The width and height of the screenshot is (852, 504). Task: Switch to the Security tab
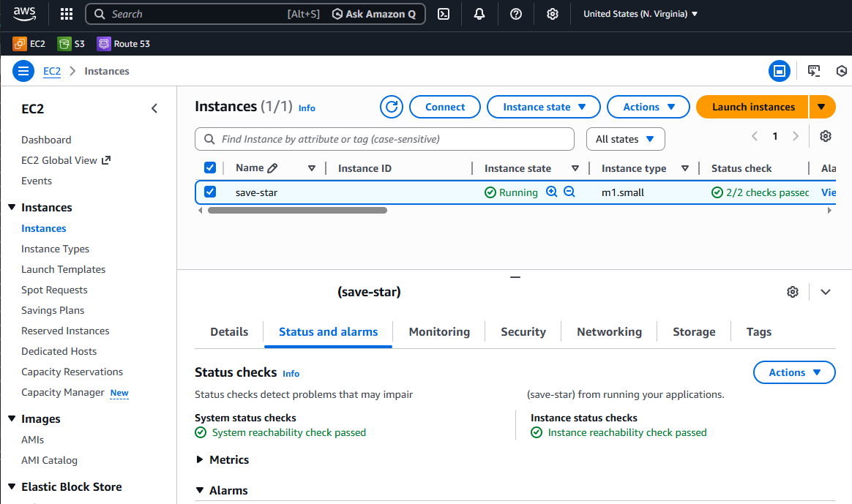tap(523, 331)
